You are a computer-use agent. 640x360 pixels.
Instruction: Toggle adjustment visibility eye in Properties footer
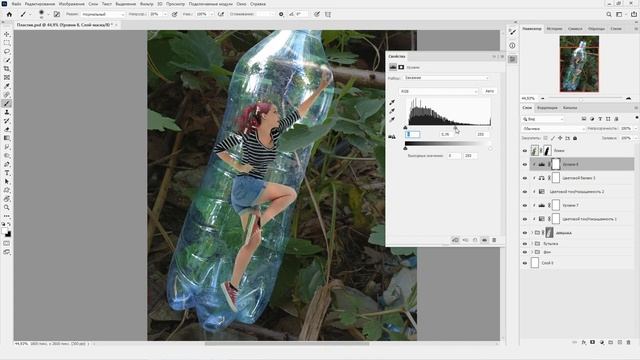tap(484, 240)
